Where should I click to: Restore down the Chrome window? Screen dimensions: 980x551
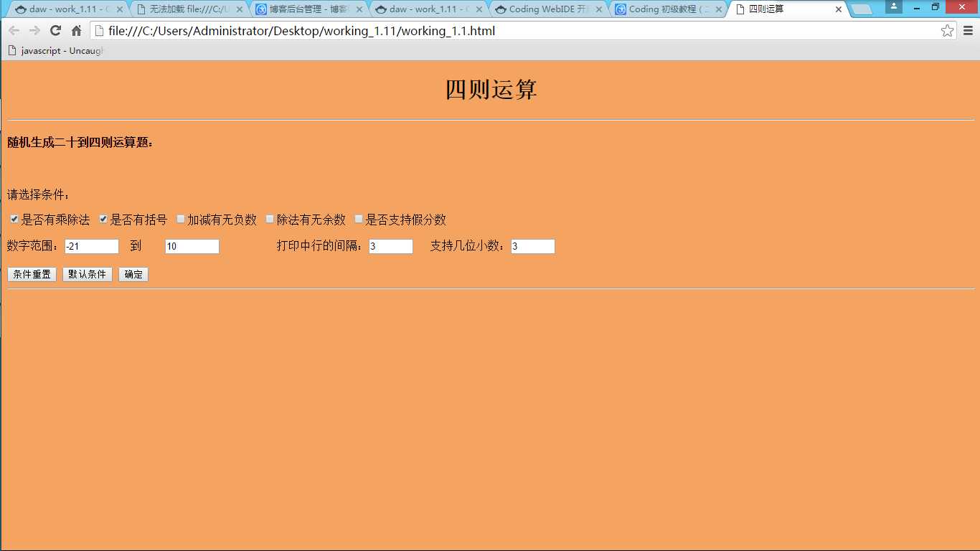point(936,6)
